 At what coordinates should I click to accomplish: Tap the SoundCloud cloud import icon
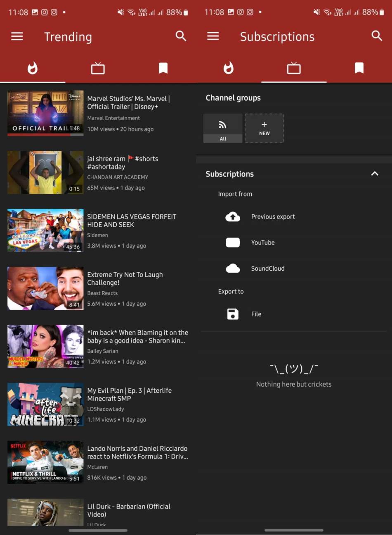233,268
